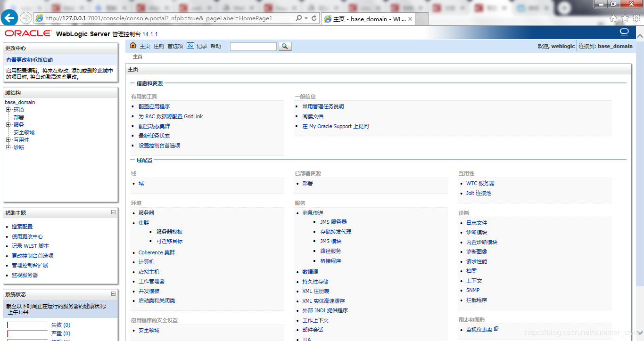The image size is (644, 341).
Task: Open 常用管理任务说明 link
Action: point(323,106)
